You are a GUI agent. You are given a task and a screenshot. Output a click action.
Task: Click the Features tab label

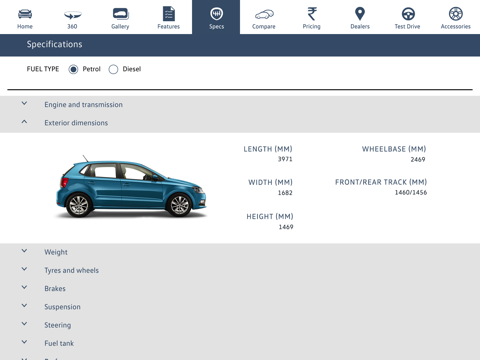169,26
